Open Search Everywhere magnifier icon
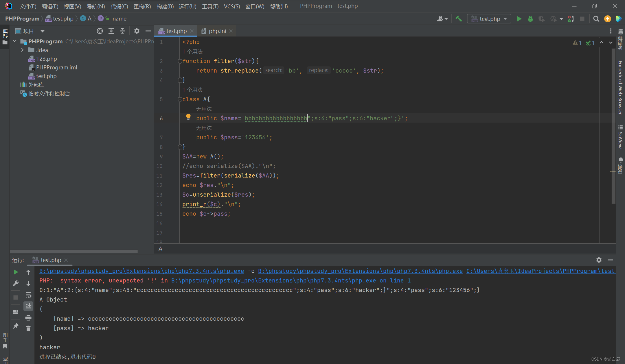The width and height of the screenshot is (625, 364). coord(596,19)
